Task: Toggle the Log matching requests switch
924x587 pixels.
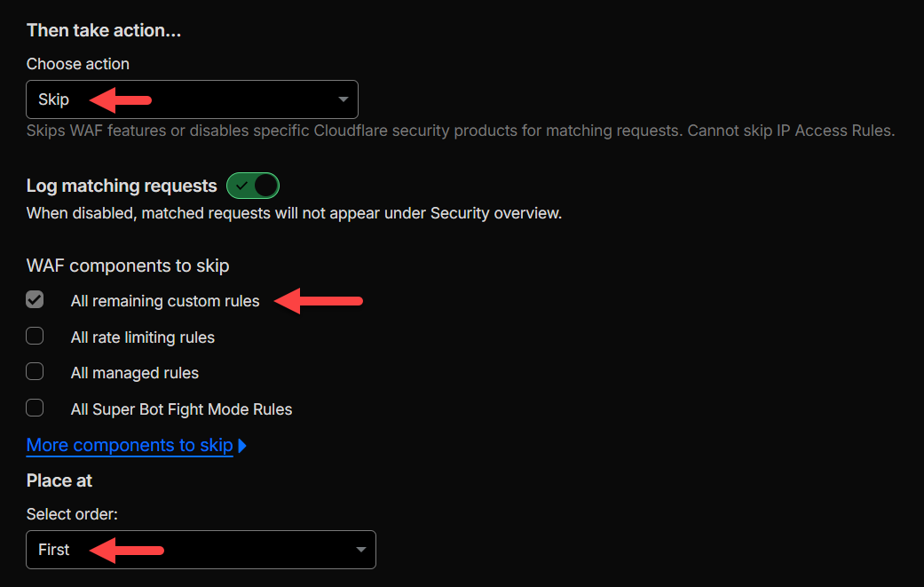Action: (253, 186)
